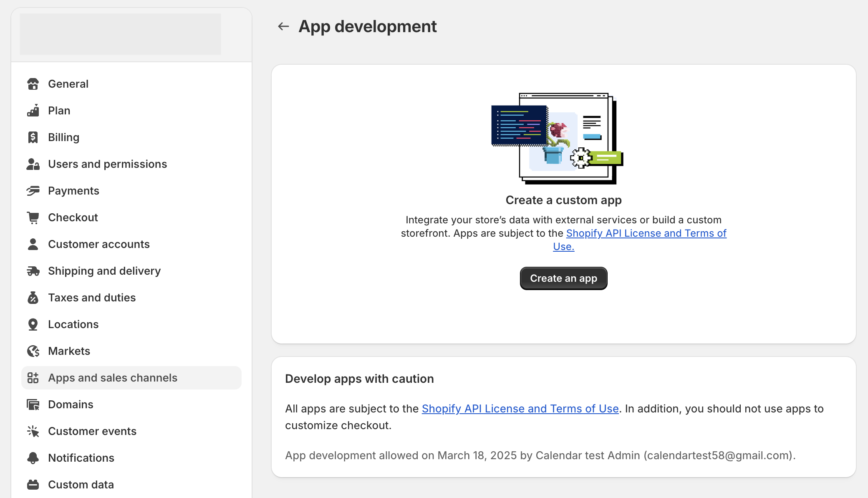868x498 pixels.
Task: Click the Customer accounts person icon
Action: (33, 244)
